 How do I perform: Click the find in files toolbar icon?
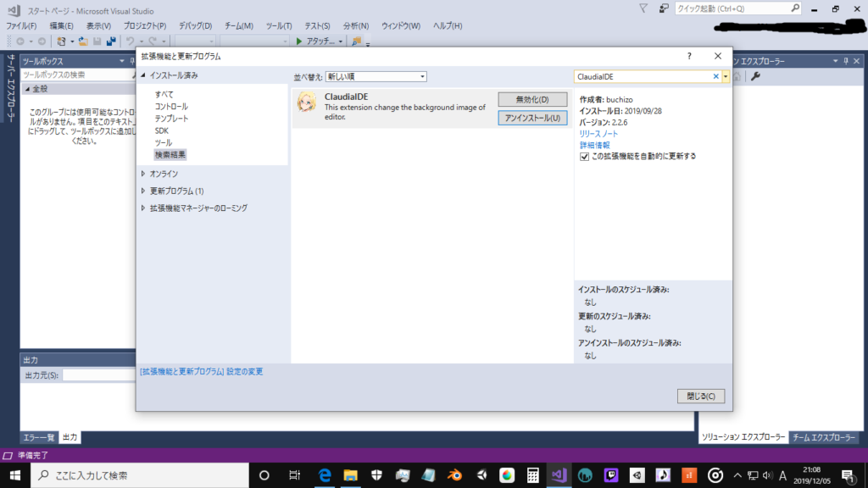tap(357, 42)
